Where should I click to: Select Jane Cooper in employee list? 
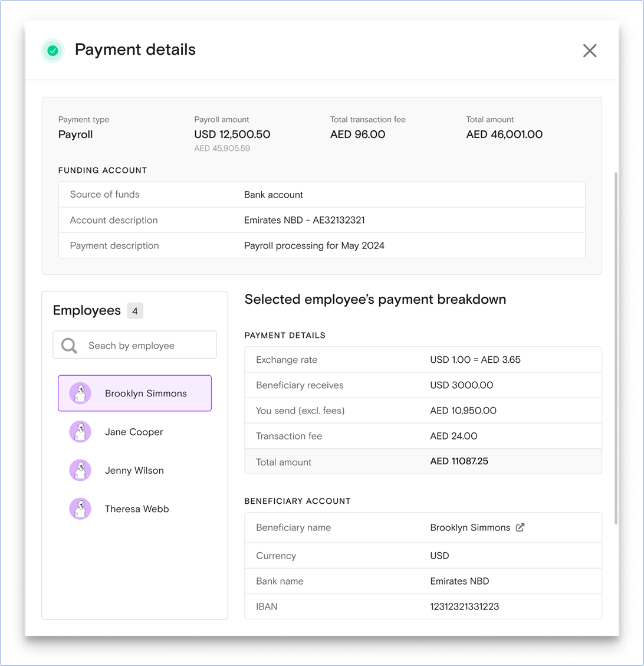pyautogui.click(x=134, y=432)
